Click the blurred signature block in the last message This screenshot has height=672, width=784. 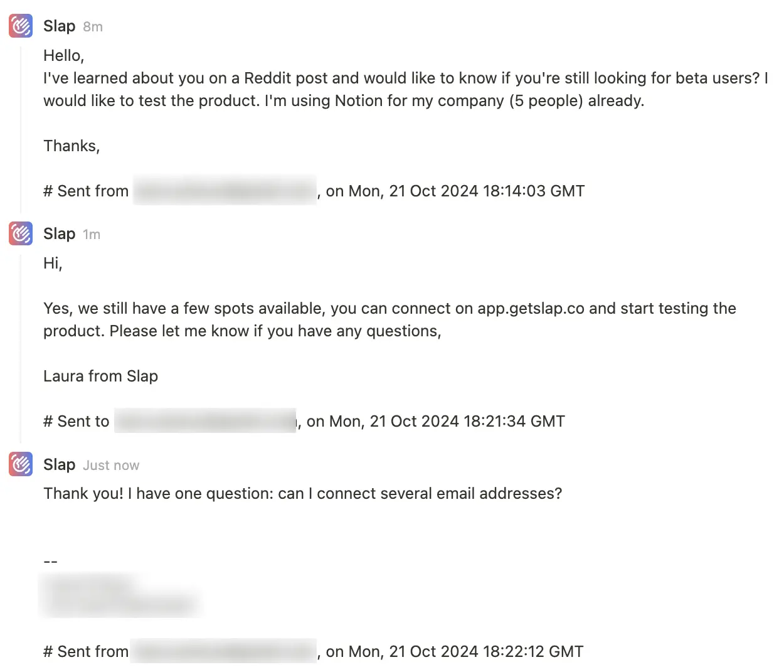[120, 594]
